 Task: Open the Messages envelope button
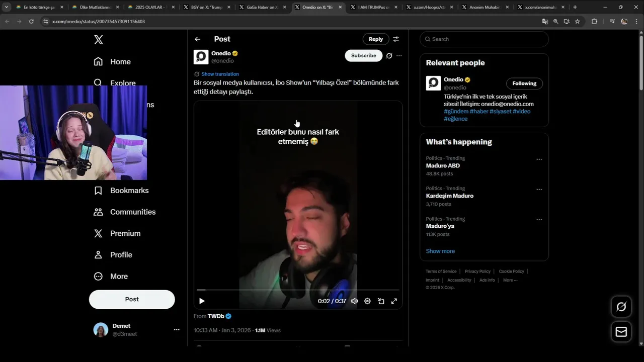[x=621, y=332]
